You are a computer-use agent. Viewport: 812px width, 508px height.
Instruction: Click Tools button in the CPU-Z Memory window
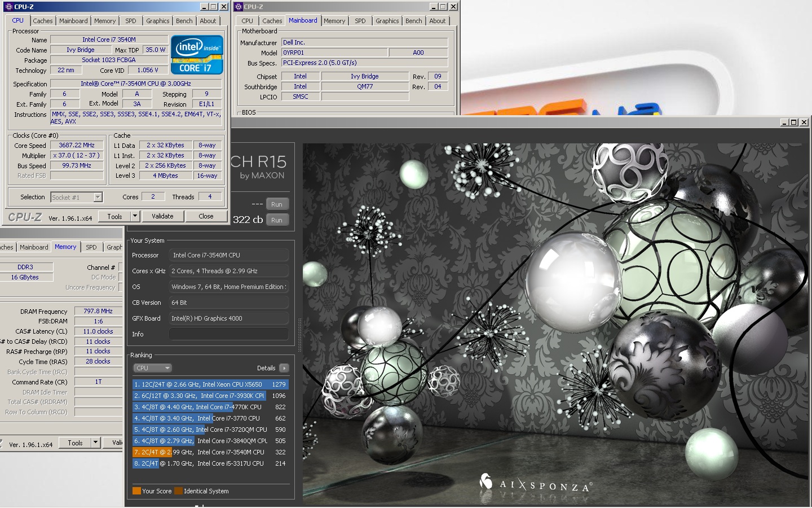pos(76,443)
